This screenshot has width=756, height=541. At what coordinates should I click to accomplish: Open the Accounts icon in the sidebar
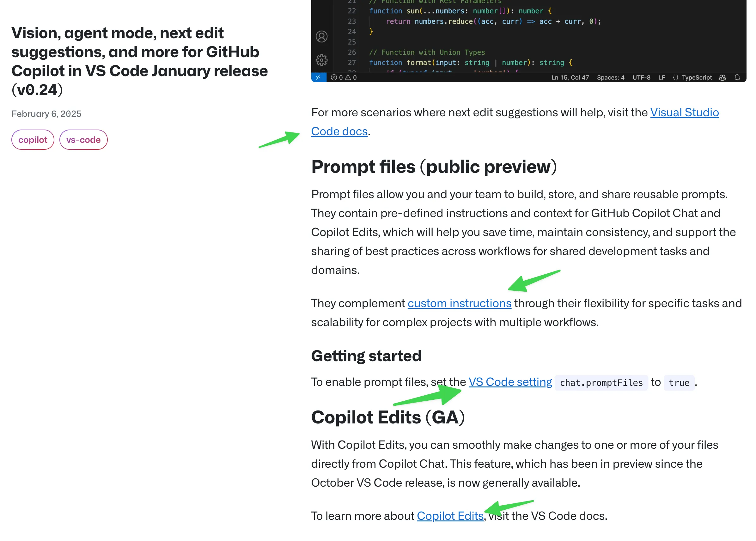(321, 37)
